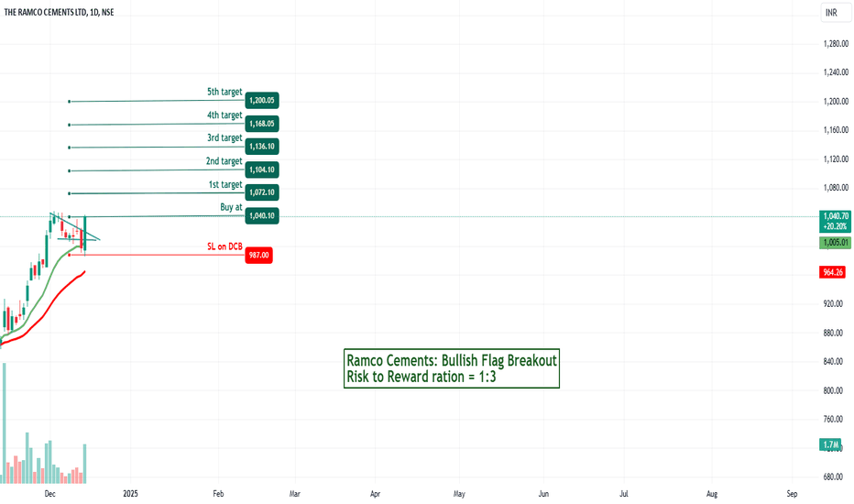Click the 2025 label on time axis
The width and height of the screenshot is (854, 504).
click(131, 494)
